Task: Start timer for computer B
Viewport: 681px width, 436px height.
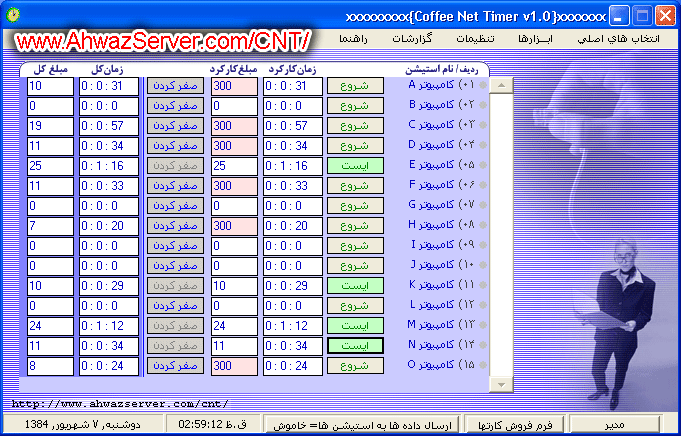Action: [355, 106]
